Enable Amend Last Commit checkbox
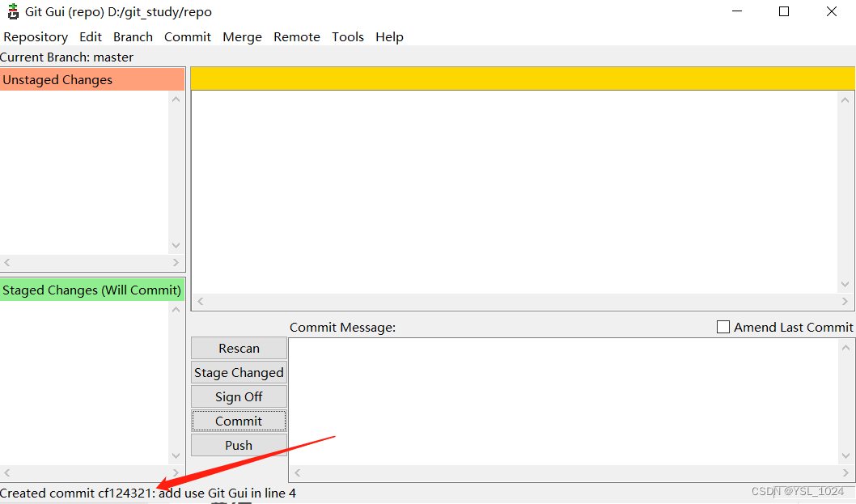Screen dimensions: 856x504 [x=723, y=327]
